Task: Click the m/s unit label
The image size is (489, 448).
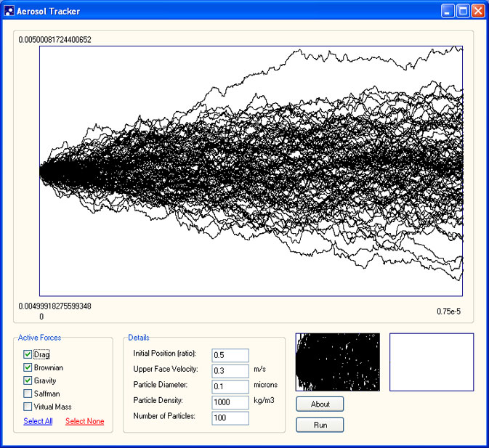Action: (x=259, y=369)
